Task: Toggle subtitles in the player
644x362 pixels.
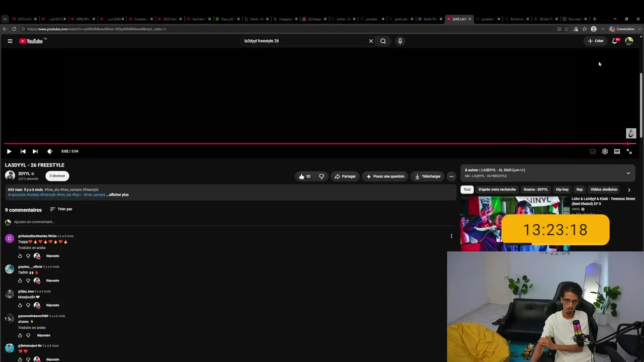Action: 593,151
